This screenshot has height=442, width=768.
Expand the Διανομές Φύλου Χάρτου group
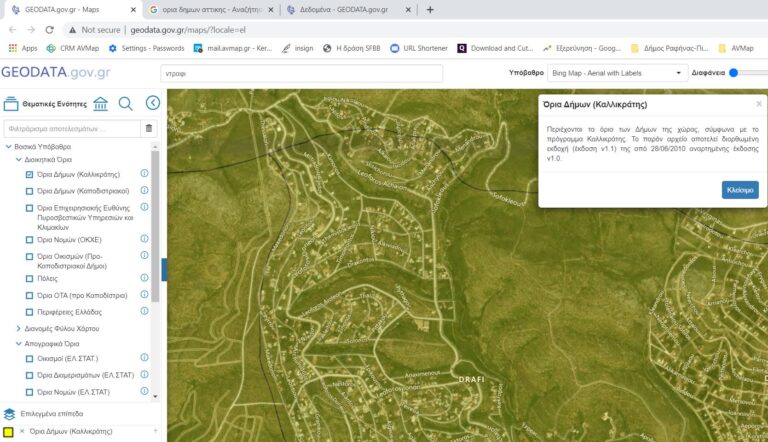point(18,328)
